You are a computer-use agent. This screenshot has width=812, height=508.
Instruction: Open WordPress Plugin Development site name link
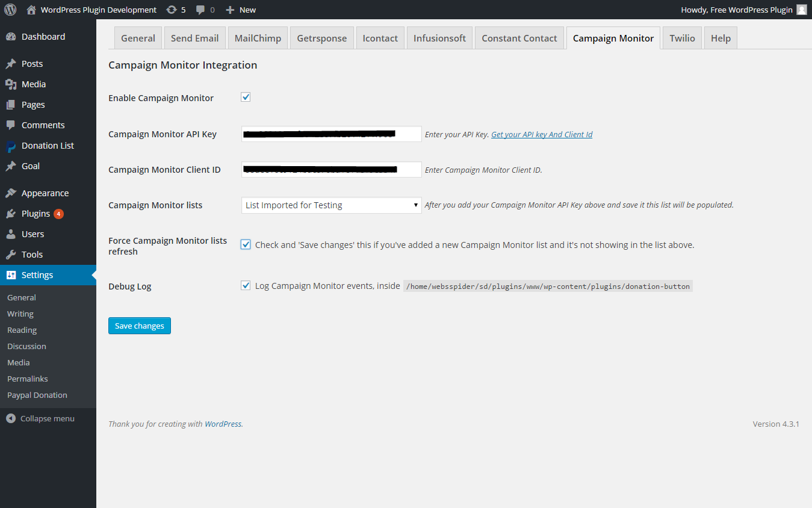[x=99, y=10]
